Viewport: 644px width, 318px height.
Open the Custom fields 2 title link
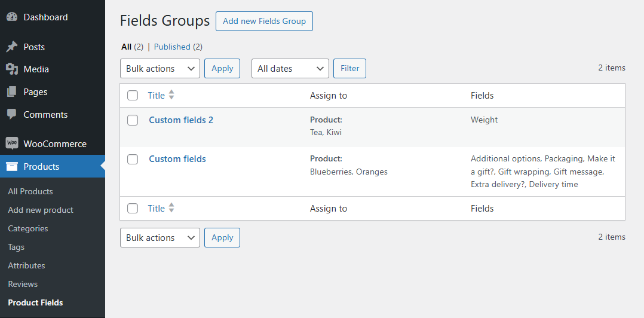pyautogui.click(x=181, y=120)
